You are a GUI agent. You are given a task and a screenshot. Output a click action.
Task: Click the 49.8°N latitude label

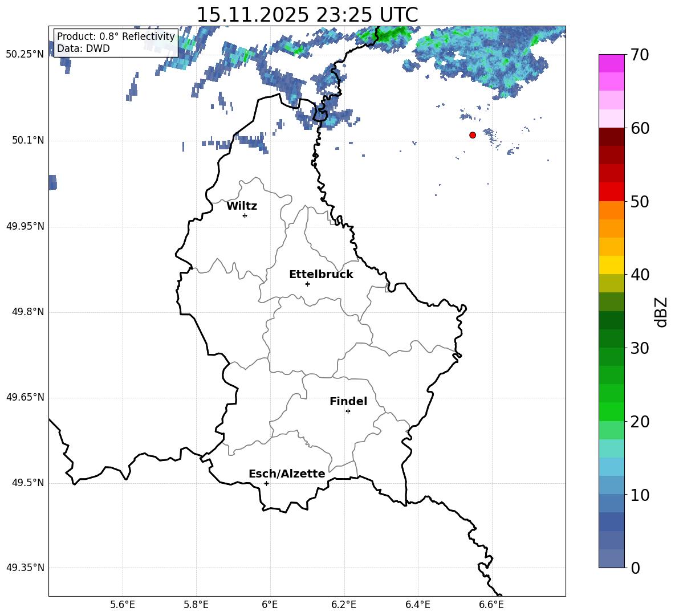click(28, 312)
